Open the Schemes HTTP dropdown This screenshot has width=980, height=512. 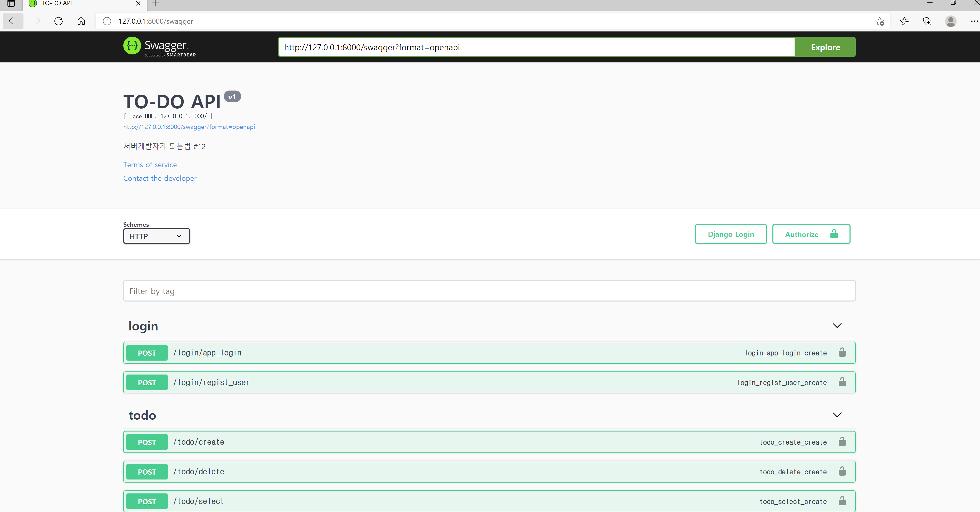click(x=156, y=236)
